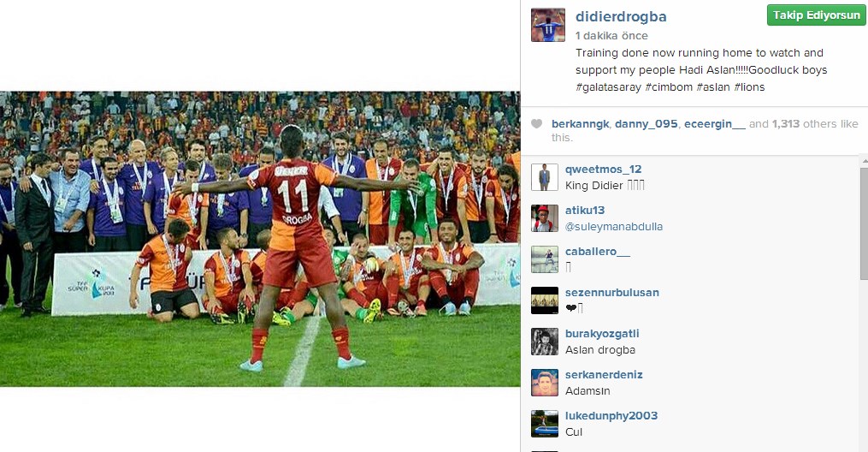Open didierdrogba profile username link
The width and height of the screenshot is (868, 452).
[621, 16]
